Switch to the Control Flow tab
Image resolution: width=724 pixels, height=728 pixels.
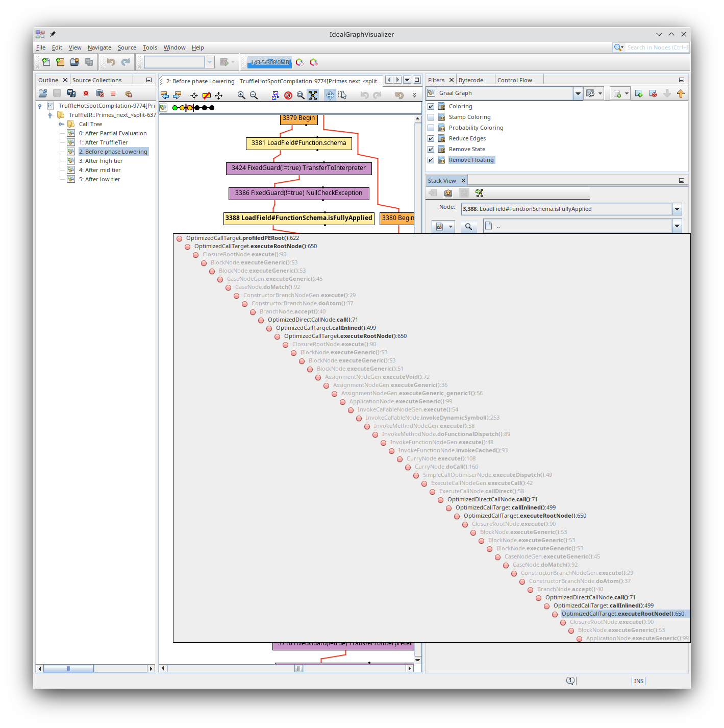pos(514,80)
